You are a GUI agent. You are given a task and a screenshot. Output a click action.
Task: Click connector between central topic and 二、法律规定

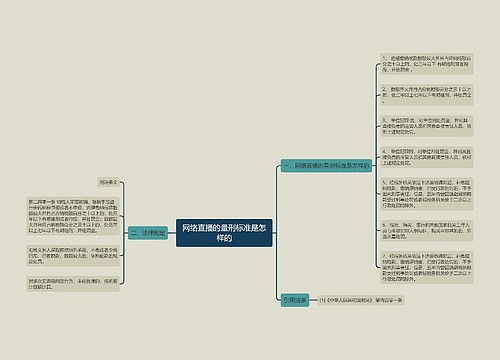click(x=172, y=233)
